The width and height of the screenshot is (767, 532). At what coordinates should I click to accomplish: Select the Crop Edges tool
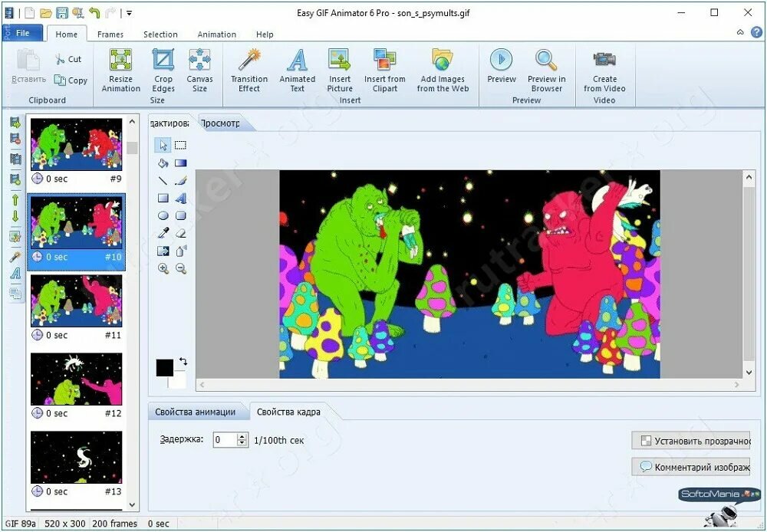(x=163, y=71)
